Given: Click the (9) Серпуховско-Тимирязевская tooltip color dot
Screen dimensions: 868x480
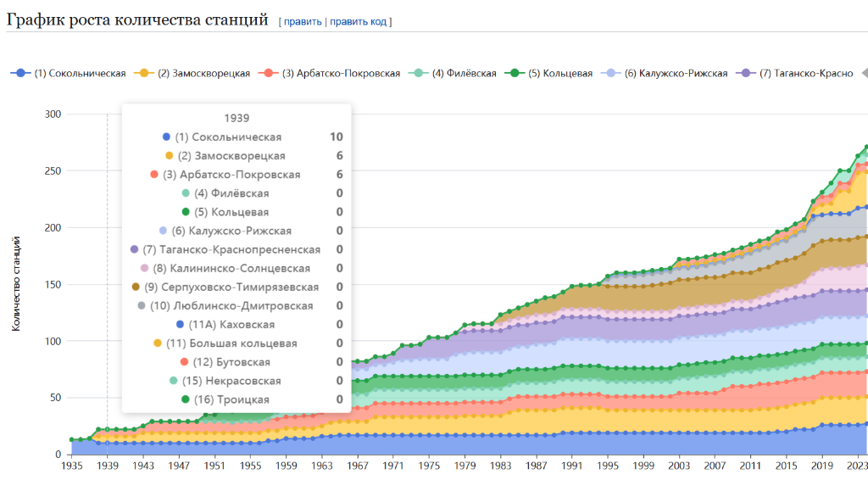Looking at the screenshot, I should (x=136, y=287).
